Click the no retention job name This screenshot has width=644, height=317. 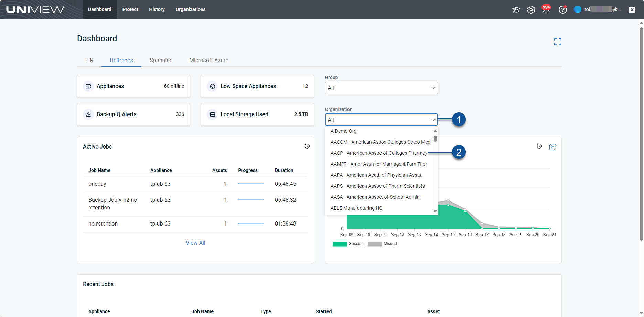103,224
